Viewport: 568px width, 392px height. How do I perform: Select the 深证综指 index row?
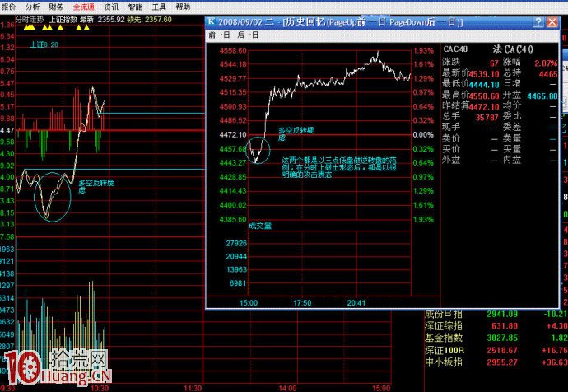(496, 326)
